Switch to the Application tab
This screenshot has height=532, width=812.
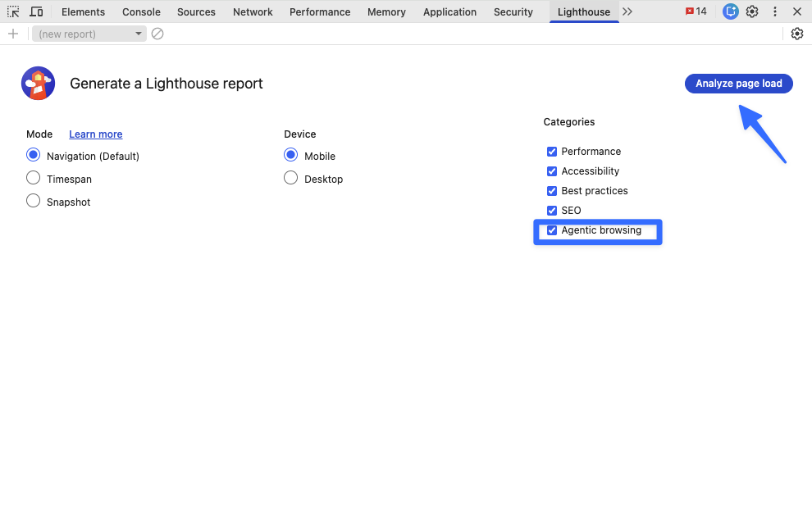pyautogui.click(x=450, y=12)
